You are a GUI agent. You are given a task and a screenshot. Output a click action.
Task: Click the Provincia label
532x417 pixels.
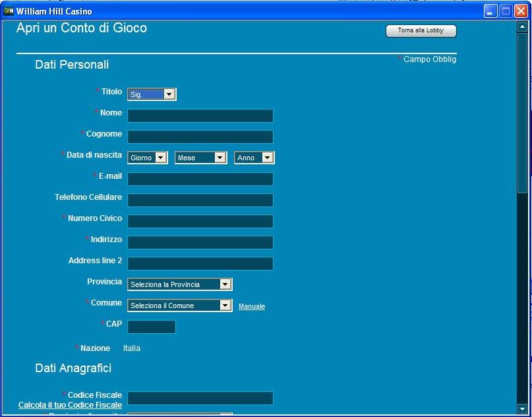coord(105,282)
